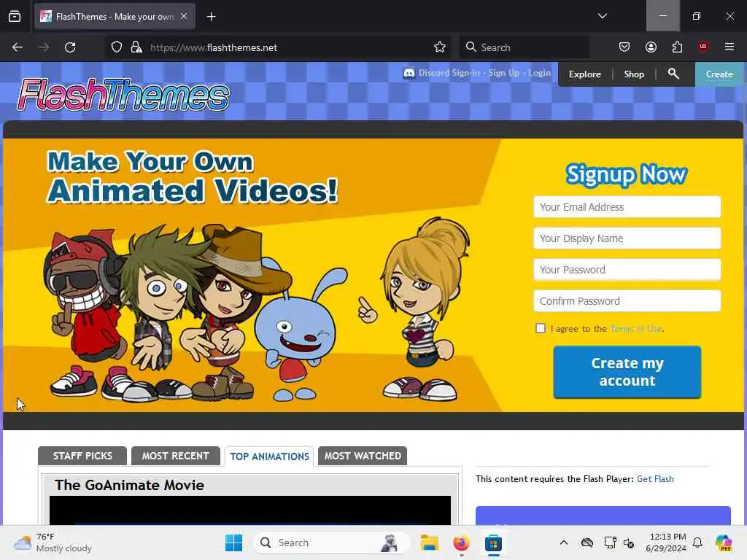The height and width of the screenshot is (560, 747).
Task: Open uBlock Origin extension icon
Action: point(703,47)
